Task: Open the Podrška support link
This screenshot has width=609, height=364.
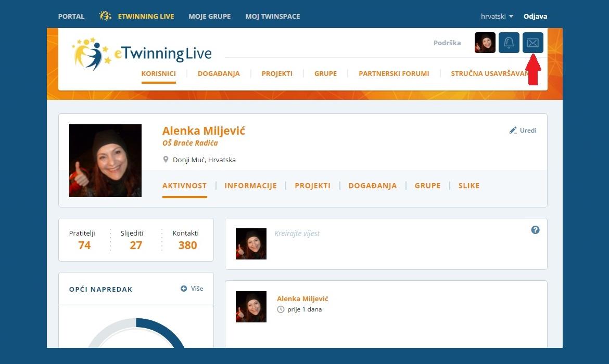Action: pyautogui.click(x=447, y=43)
